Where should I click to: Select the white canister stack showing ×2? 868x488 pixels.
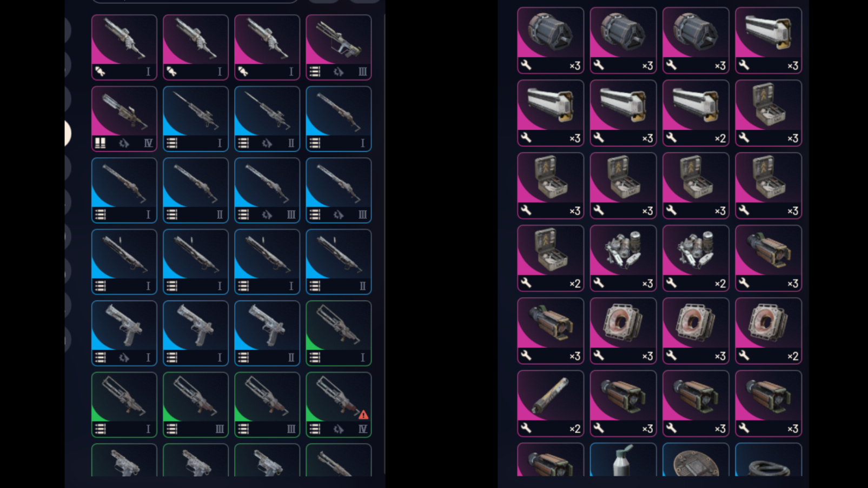(x=695, y=113)
